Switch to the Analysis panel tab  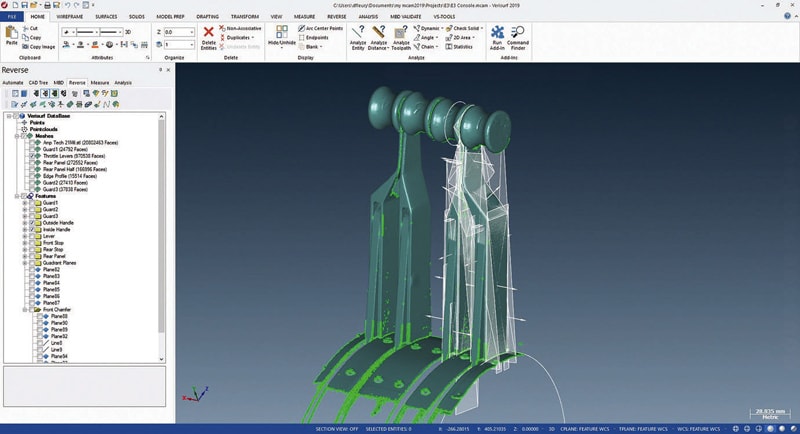123,83
